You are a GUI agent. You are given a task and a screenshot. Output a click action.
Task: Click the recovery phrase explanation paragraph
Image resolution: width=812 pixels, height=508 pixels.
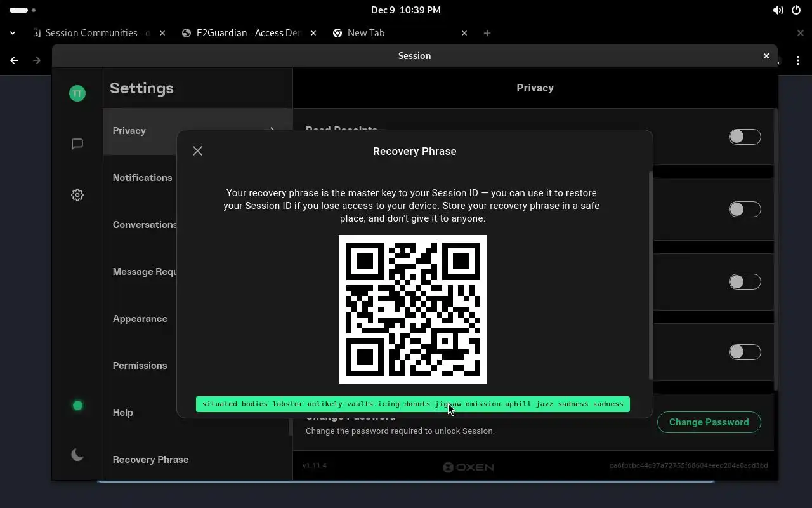pos(411,206)
